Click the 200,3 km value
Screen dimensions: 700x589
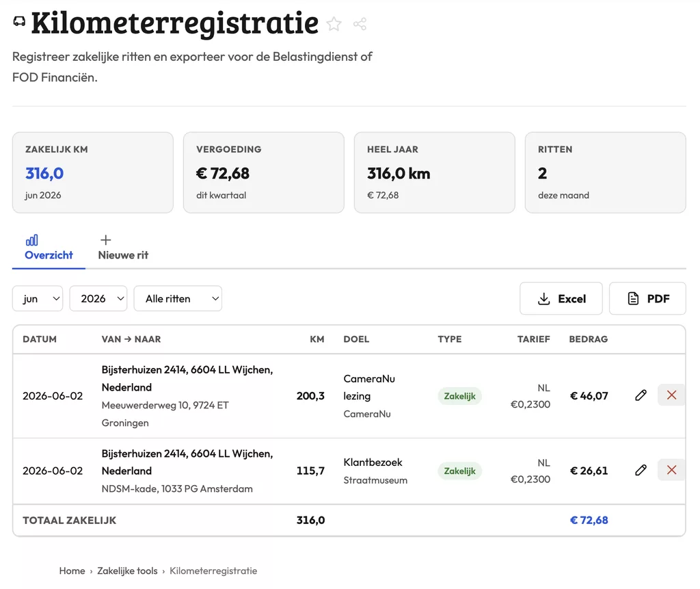310,396
